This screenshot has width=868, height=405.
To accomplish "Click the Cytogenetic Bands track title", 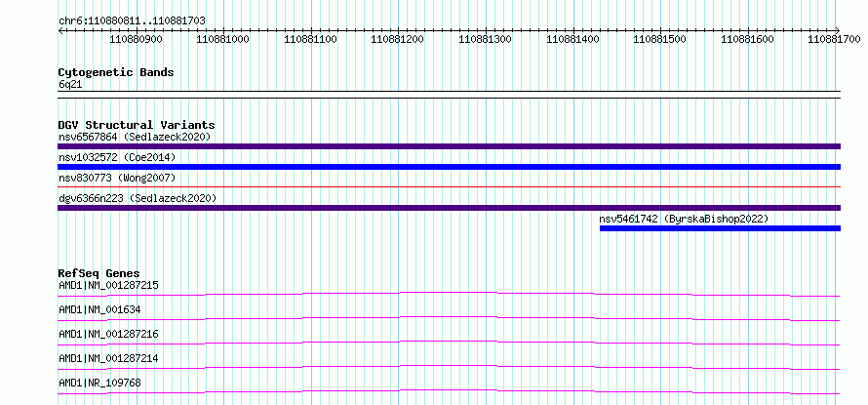I will (x=116, y=72).
